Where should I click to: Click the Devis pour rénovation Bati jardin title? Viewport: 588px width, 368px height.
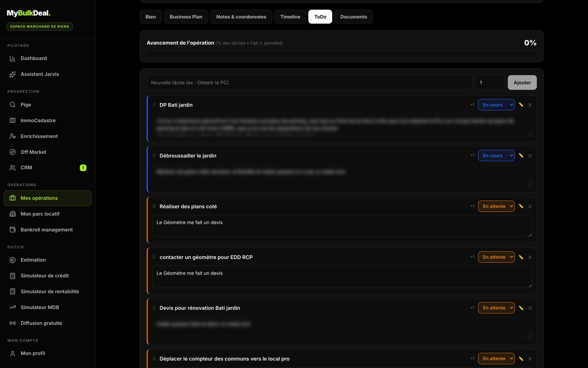tap(200, 308)
